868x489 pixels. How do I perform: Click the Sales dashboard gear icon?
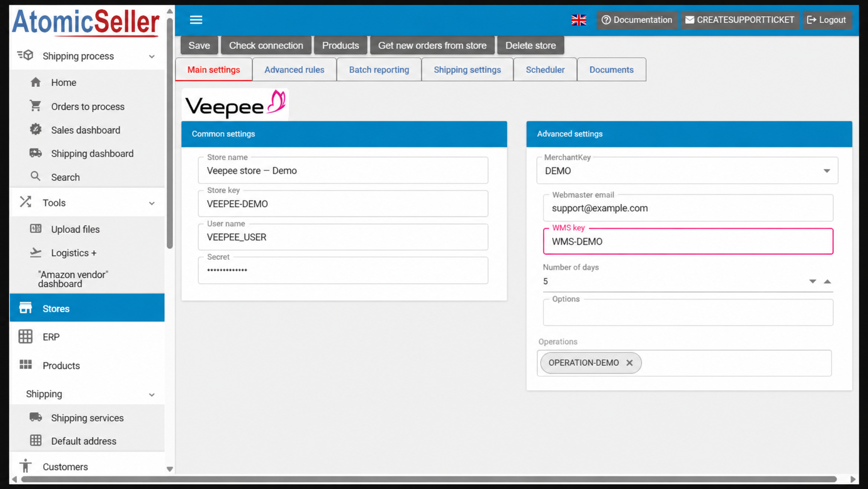[35, 129]
